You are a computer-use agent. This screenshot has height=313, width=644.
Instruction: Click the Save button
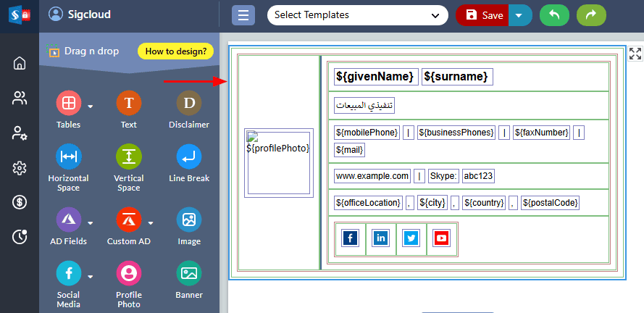pyautogui.click(x=484, y=15)
